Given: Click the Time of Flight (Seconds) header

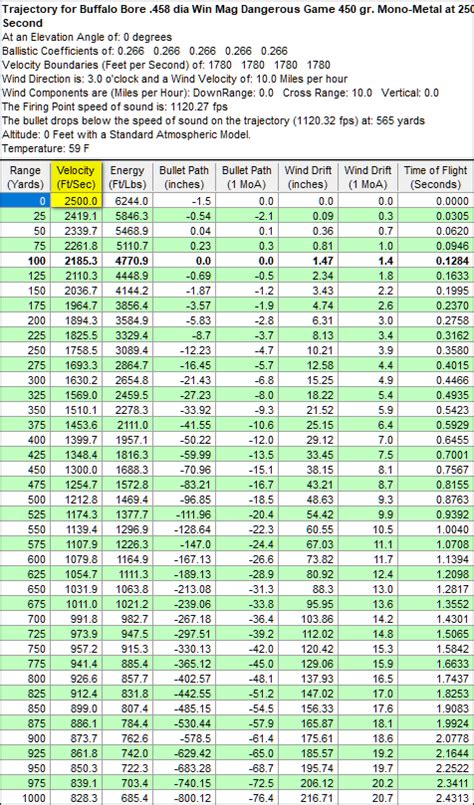Looking at the screenshot, I should click(436, 177).
